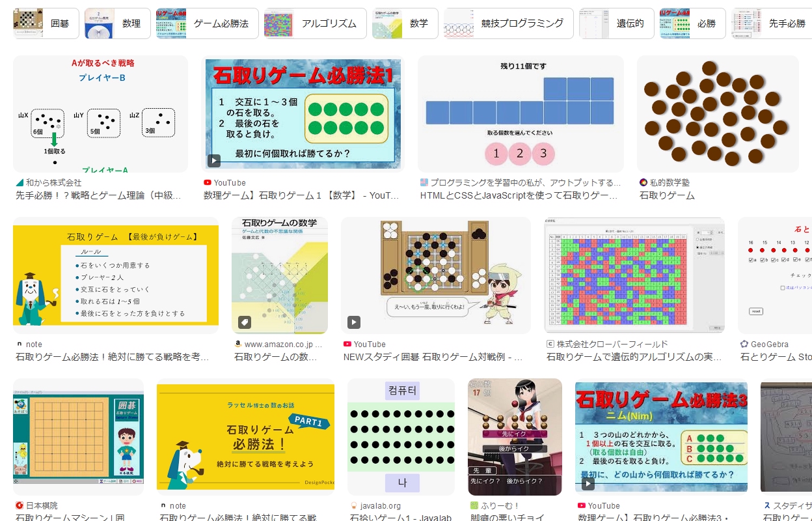Click the 日本棋院 source favicon
Screen dimensions: 812x521
[20, 505]
